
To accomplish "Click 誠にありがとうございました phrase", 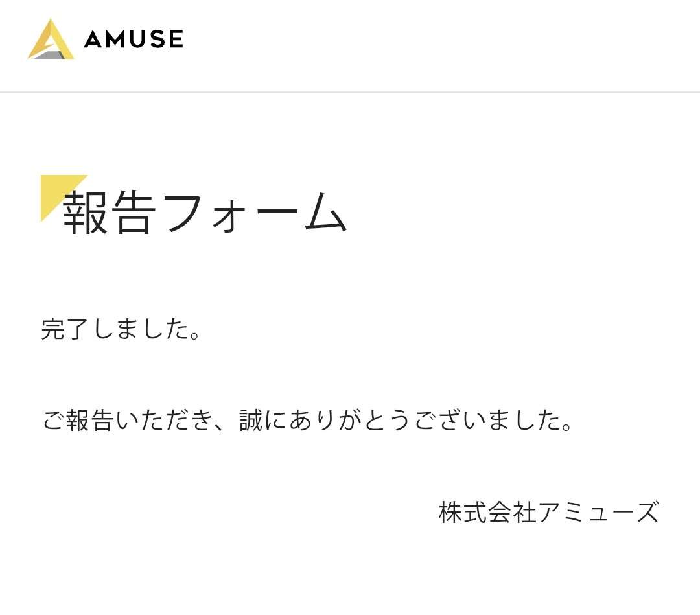I will [x=406, y=420].
